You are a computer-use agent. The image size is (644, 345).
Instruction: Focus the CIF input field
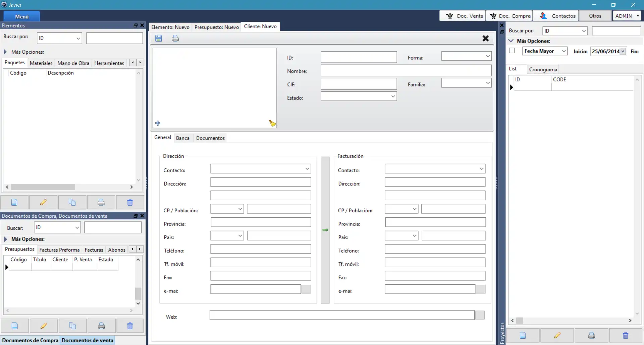[359, 84]
